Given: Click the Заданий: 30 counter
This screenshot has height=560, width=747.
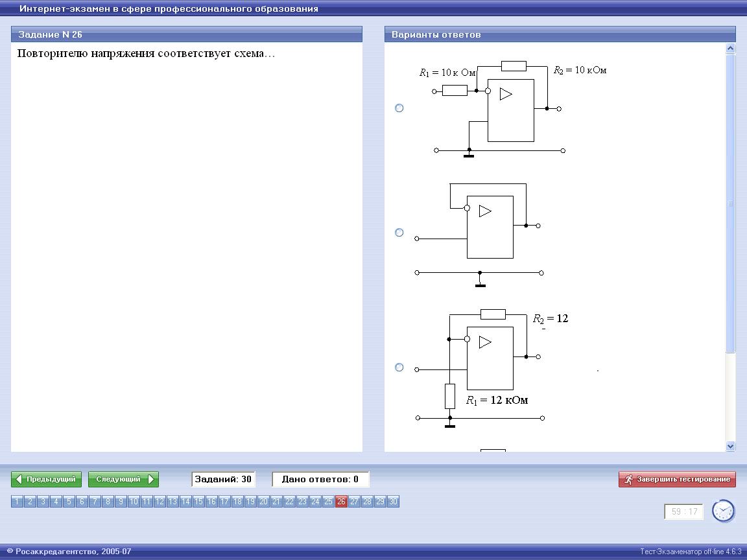Looking at the screenshot, I should click(223, 479).
